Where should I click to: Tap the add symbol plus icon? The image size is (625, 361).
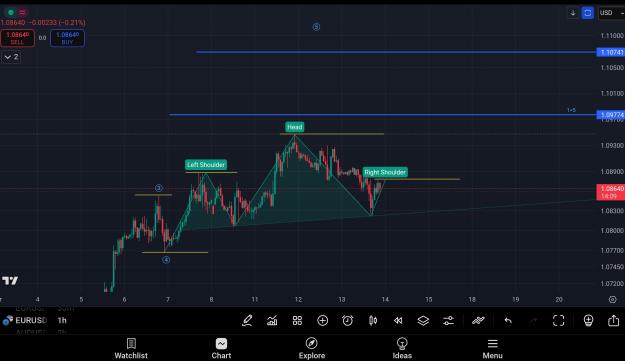point(322,320)
